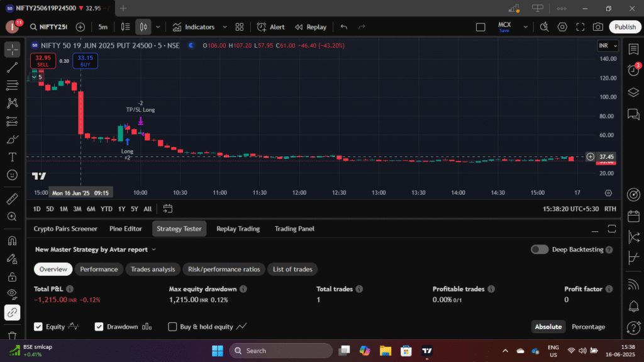
Task: Add symbol to compare with plus icon
Action: (x=80, y=27)
